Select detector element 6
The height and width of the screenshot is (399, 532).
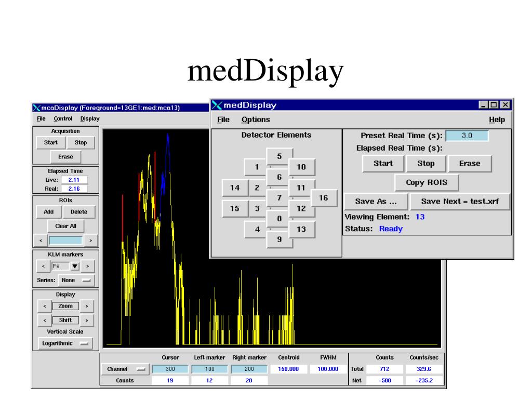[x=279, y=177]
